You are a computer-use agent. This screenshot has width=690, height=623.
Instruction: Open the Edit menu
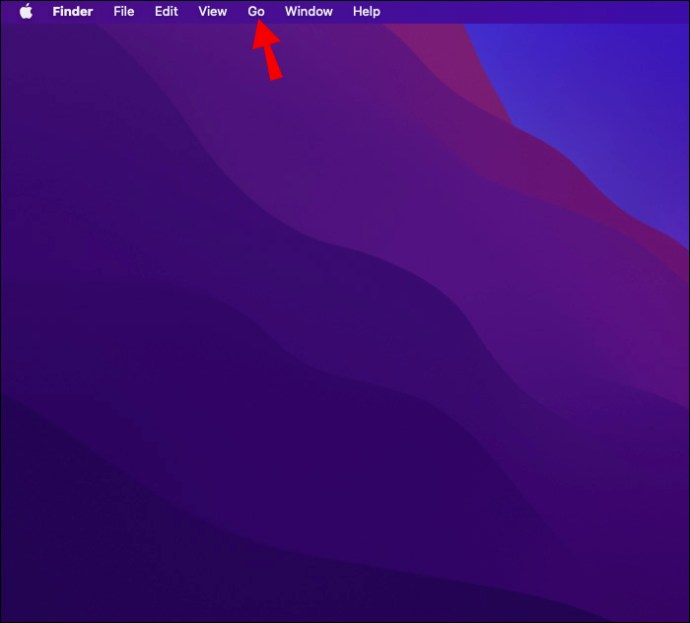pos(166,11)
